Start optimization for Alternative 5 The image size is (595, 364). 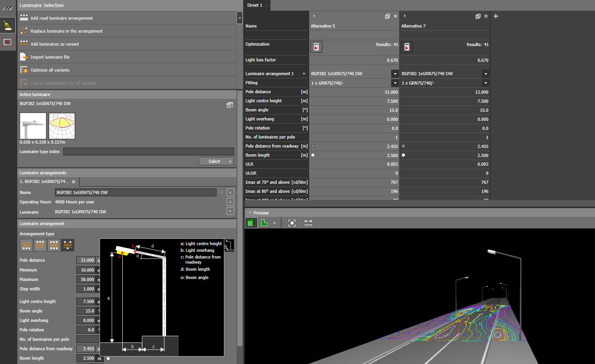(316, 47)
